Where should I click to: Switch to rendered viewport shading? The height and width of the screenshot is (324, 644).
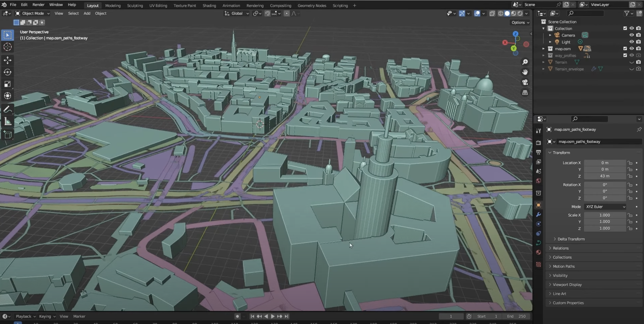520,14
